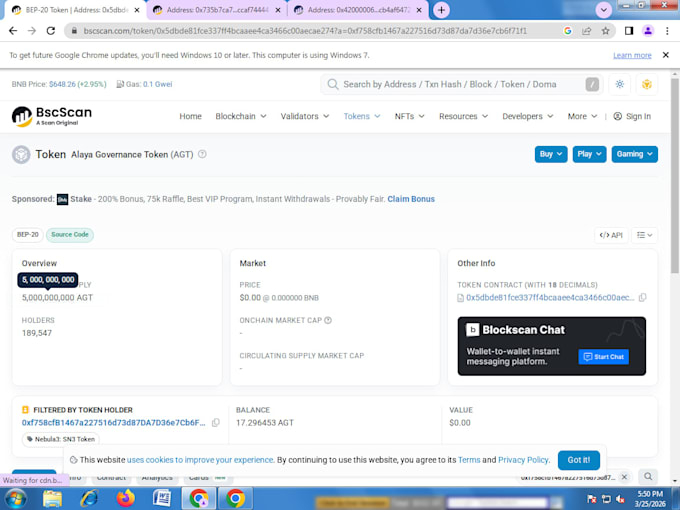Focus the Search by Address input field
Viewport: 680px width, 510px height.
pos(462,84)
